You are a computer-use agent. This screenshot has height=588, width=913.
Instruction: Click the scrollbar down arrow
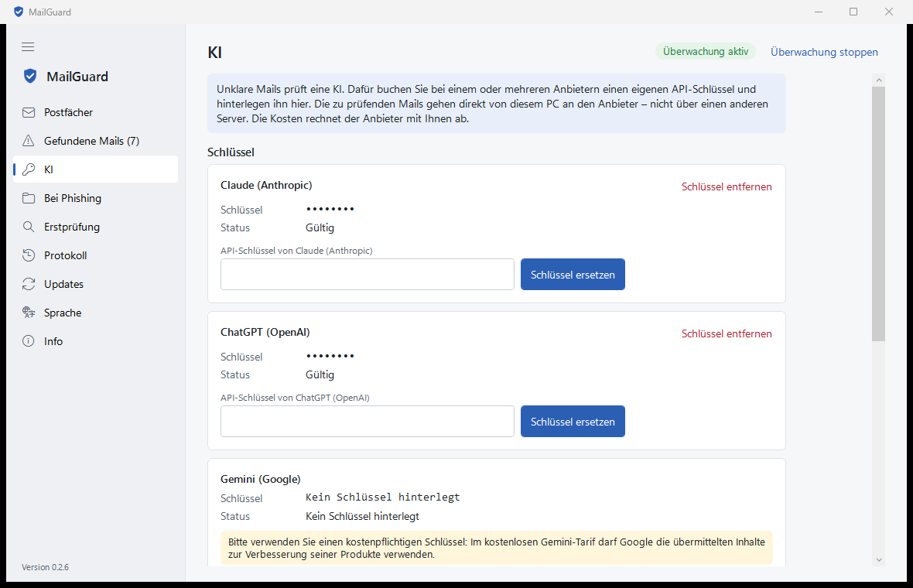879,560
